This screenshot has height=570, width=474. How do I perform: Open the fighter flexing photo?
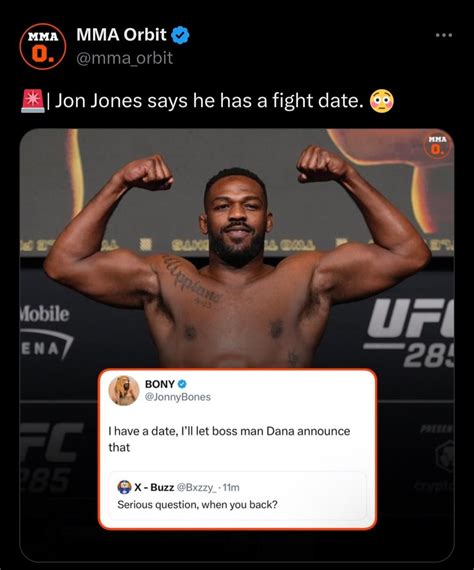click(237, 247)
